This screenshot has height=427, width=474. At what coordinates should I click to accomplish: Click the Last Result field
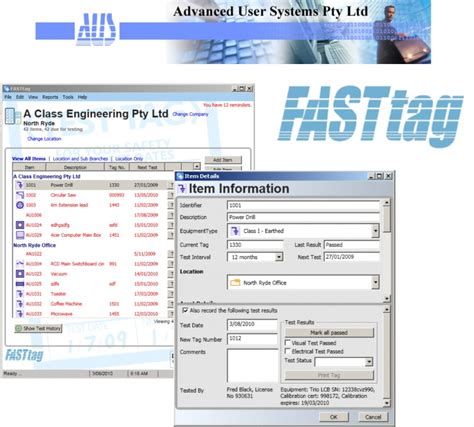(x=352, y=245)
